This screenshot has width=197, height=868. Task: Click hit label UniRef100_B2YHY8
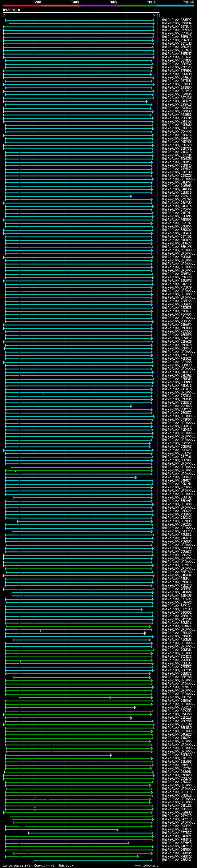click(x=176, y=843)
